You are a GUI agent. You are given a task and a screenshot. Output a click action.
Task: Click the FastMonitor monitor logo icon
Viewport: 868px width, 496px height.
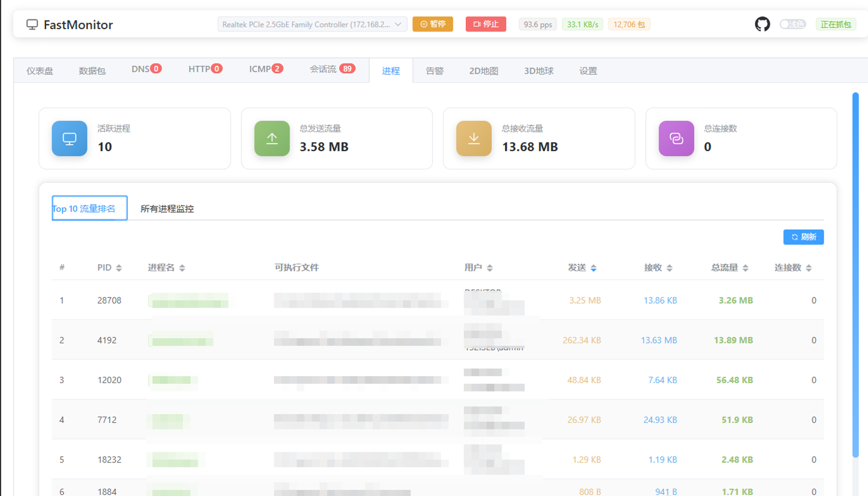point(32,24)
